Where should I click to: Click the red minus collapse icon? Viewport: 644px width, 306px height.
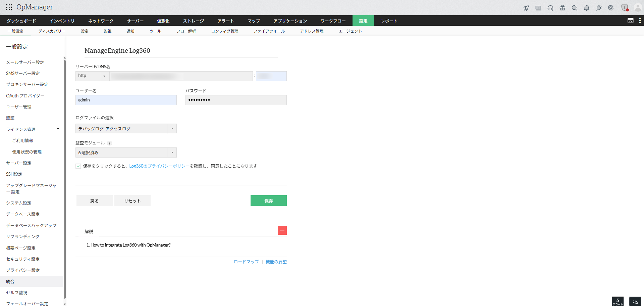[282, 230]
